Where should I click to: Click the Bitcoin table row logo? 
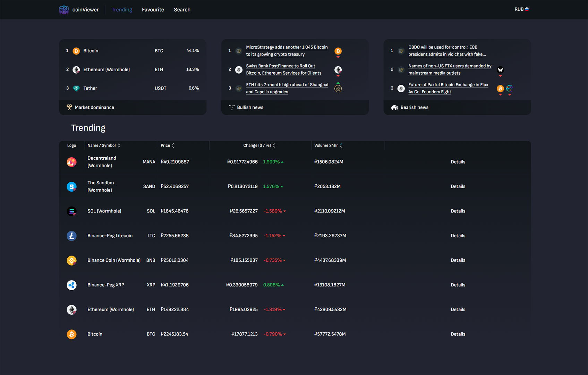72,334
